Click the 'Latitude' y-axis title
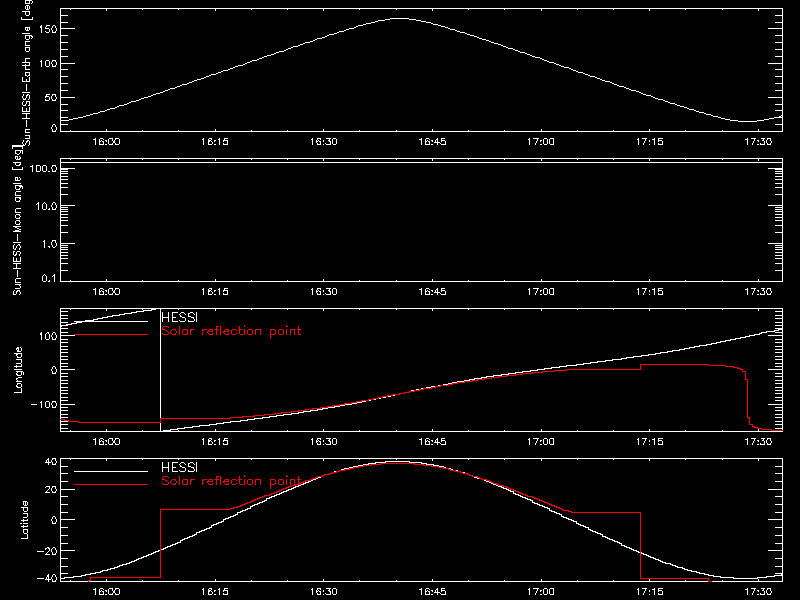This screenshot has height=600, width=800. pyautogui.click(x=24, y=519)
